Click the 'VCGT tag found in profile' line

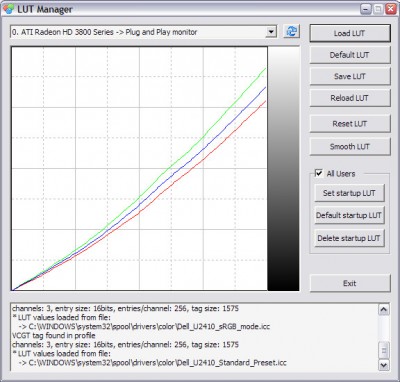click(x=54, y=335)
